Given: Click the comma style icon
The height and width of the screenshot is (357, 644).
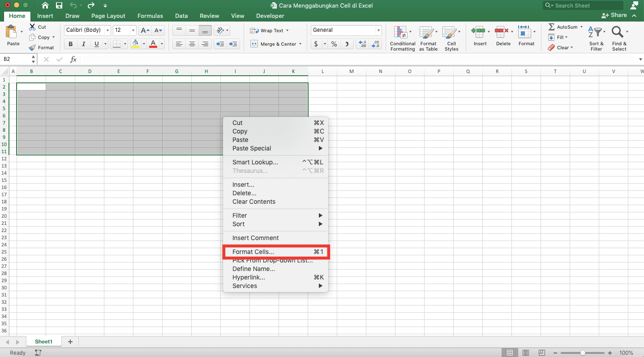Looking at the screenshot, I should point(347,44).
